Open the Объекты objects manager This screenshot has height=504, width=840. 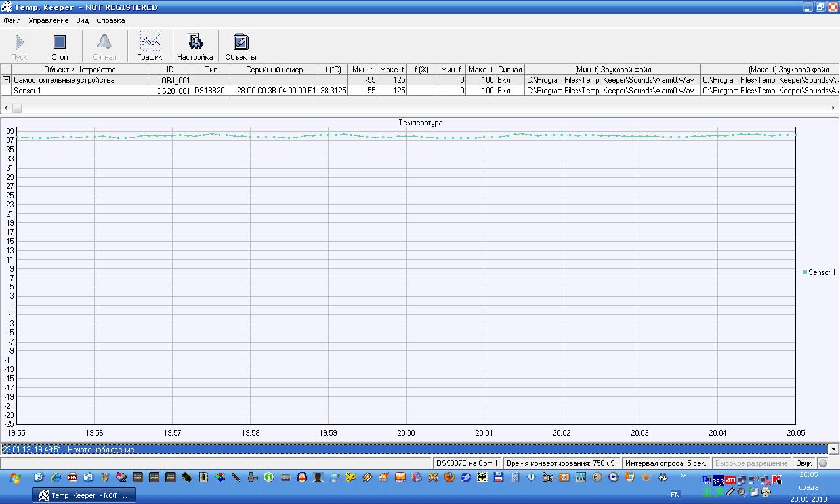coord(241,46)
